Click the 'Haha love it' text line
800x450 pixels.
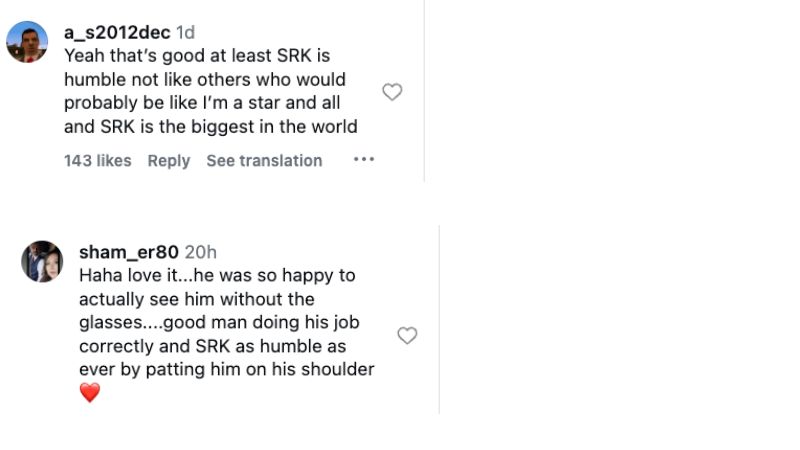217,275
